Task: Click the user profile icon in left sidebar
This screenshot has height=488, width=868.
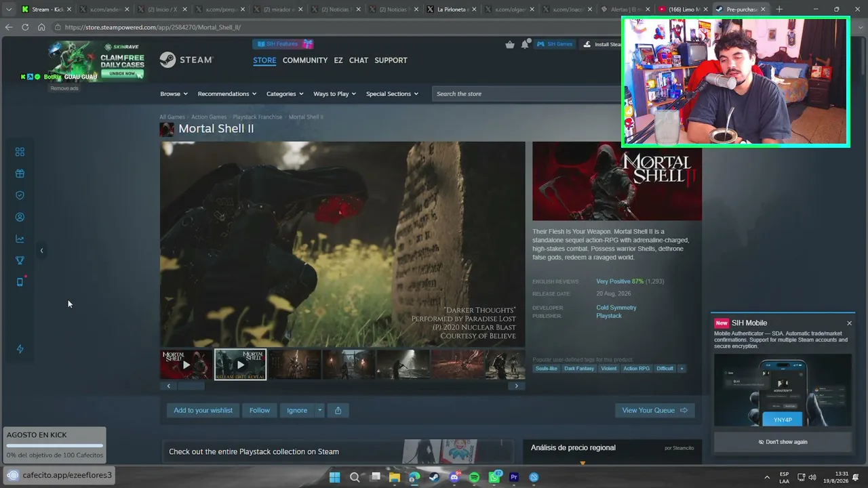Action: pos(20,217)
